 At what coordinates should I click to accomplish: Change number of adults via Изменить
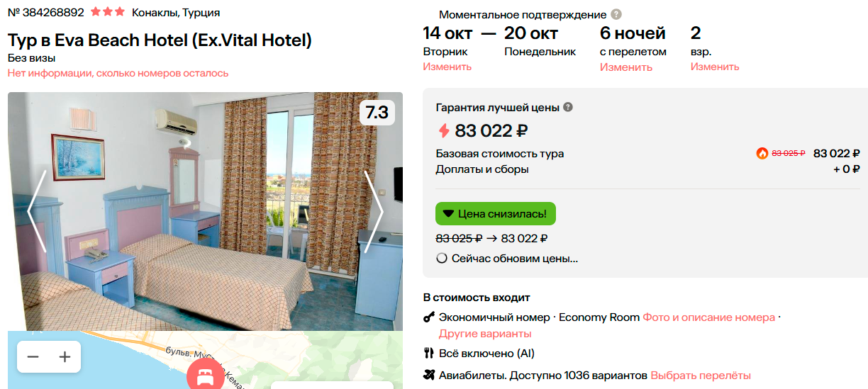pos(715,67)
